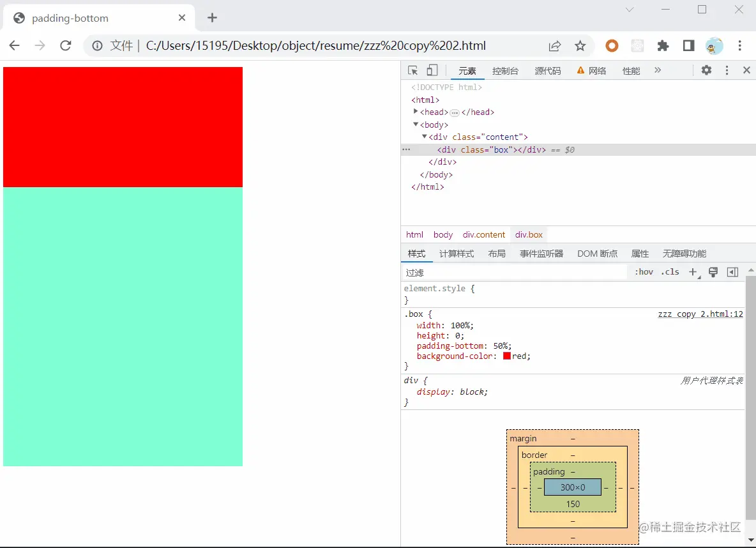Focus the 过滤 styles filter field
Screen dimensions: 756x548
pyautogui.click(x=514, y=273)
